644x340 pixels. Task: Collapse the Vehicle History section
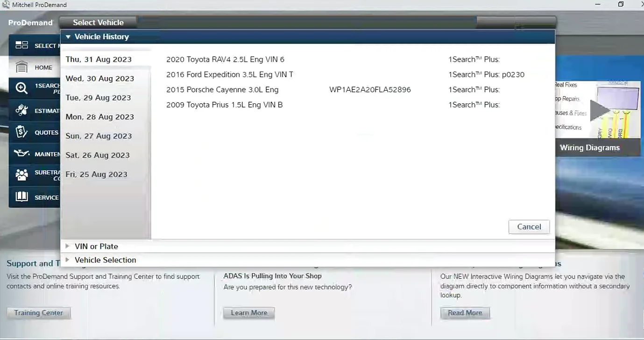[68, 36]
